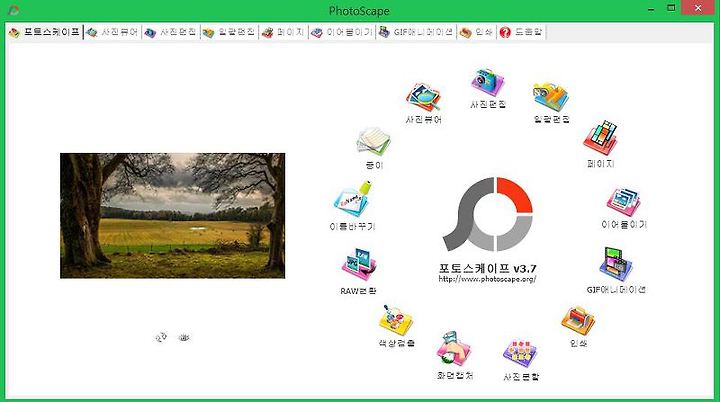Screen dimensions: 720x402
Task: Open 색상검출 (Color Picker) icon
Action: pos(396,320)
